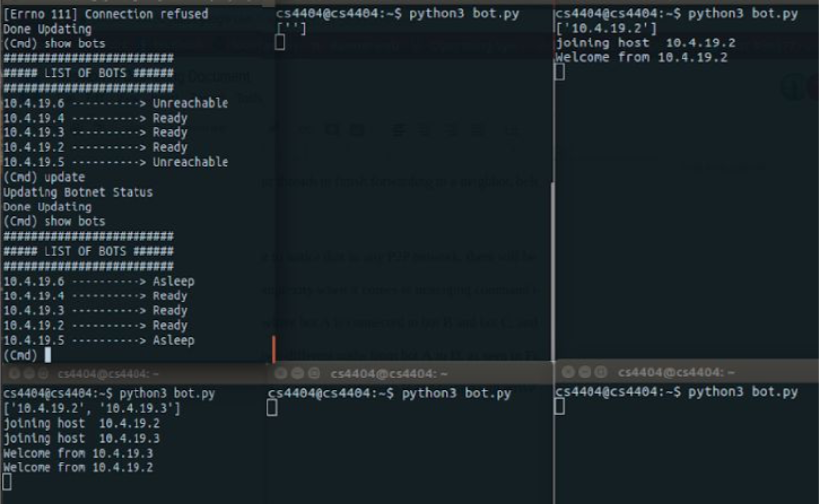This screenshot has width=819, height=504.
Task: Minimize the lower-middle cs4404 terminal window
Action: (297, 374)
